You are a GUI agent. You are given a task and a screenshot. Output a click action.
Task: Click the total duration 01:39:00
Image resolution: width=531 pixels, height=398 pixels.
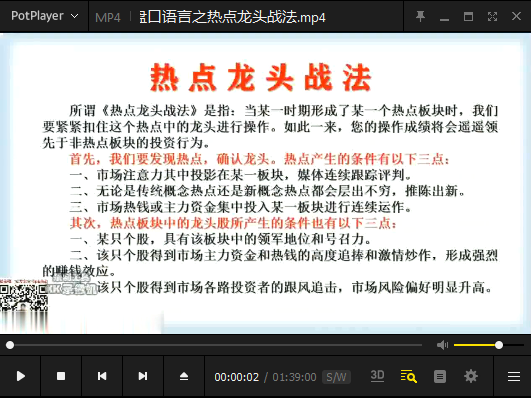(x=294, y=377)
